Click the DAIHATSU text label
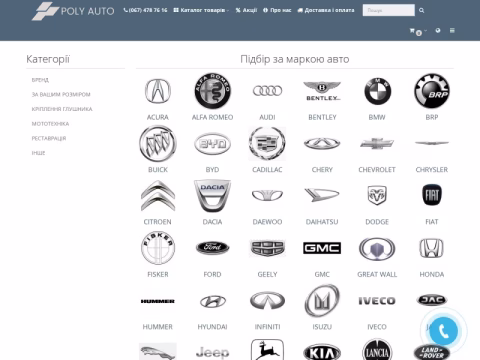 [322, 222]
